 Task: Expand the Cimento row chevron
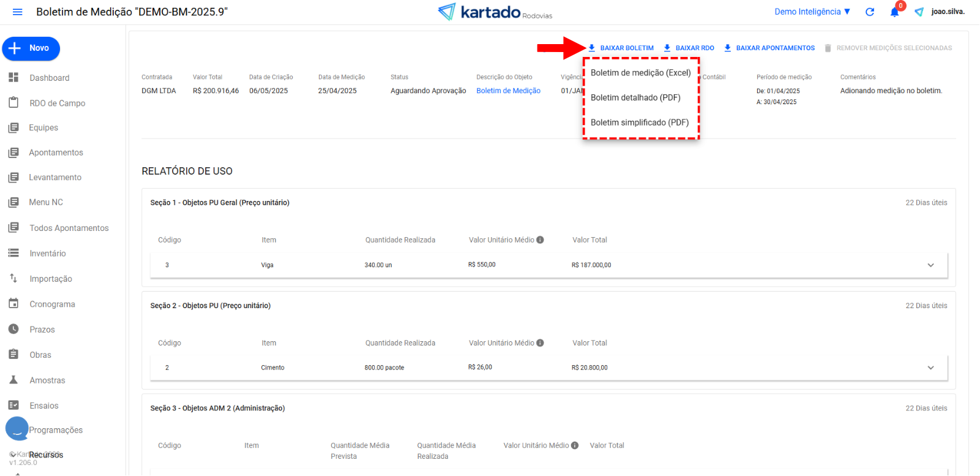tap(930, 368)
